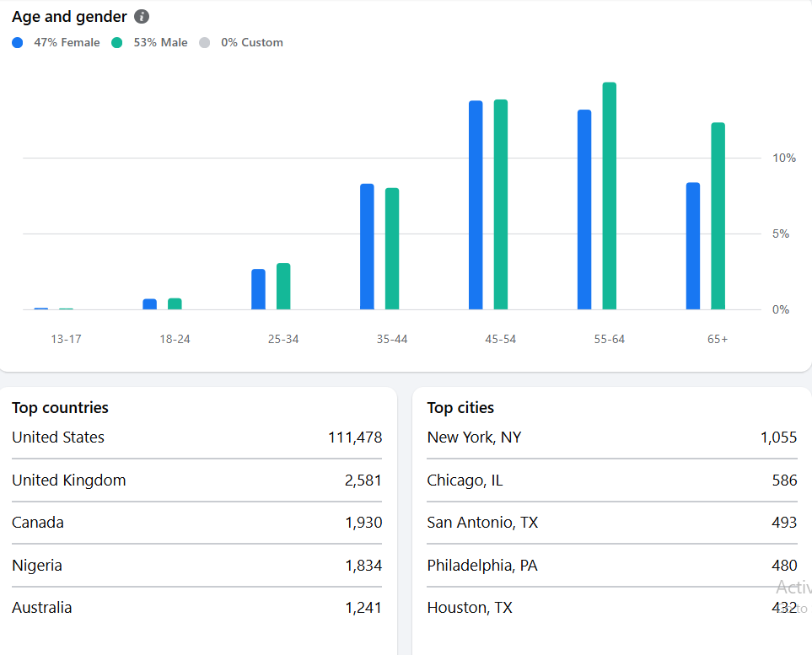Screen dimensions: 812x655
Task: Click the male bar for 25-34
Action: point(283,287)
